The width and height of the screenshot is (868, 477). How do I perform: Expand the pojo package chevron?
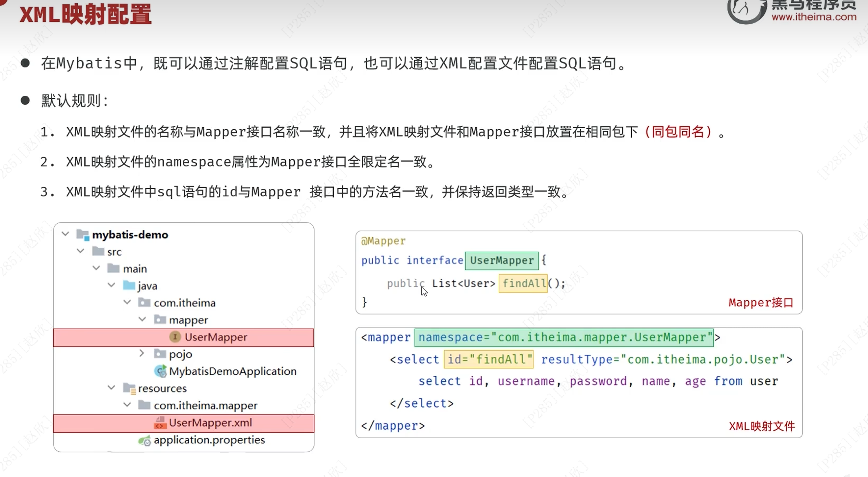pyautogui.click(x=142, y=353)
